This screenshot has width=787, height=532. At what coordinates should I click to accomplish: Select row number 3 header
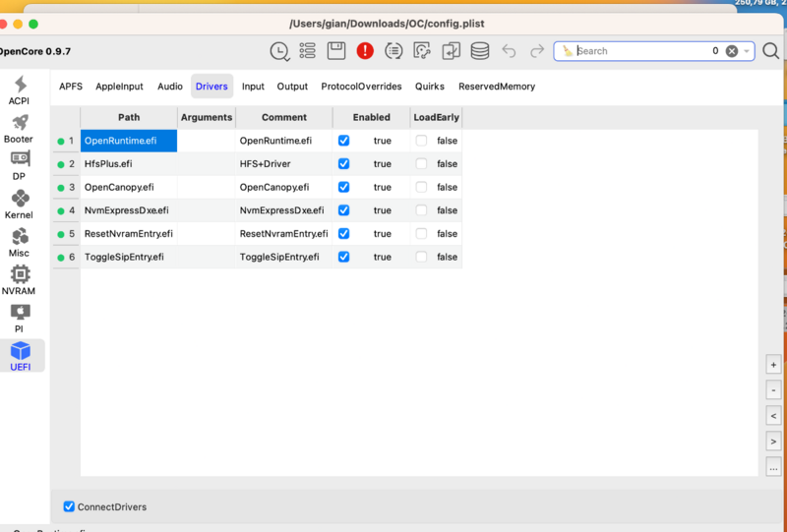click(x=66, y=187)
